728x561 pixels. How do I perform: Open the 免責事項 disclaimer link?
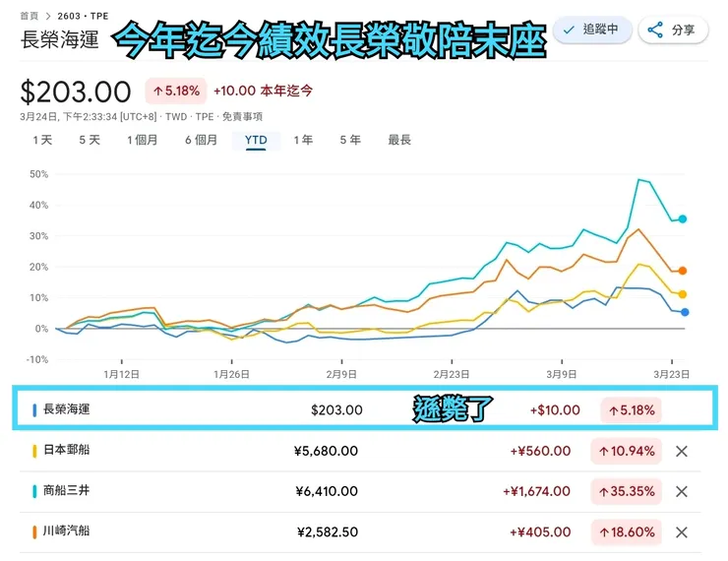(242, 116)
